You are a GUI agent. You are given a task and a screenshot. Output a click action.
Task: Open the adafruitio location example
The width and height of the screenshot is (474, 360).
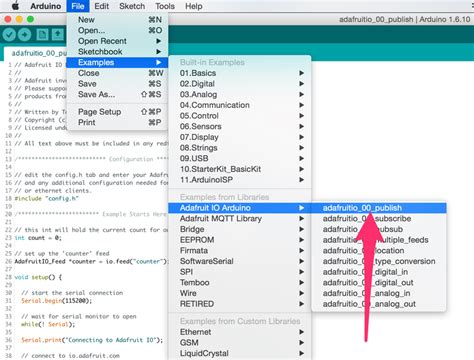(x=379, y=250)
